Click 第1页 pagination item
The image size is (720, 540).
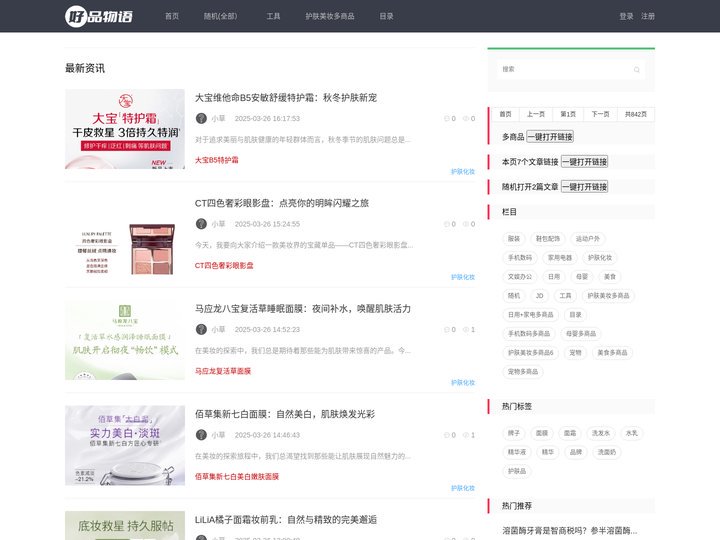pyautogui.click(x=568, y=114)
